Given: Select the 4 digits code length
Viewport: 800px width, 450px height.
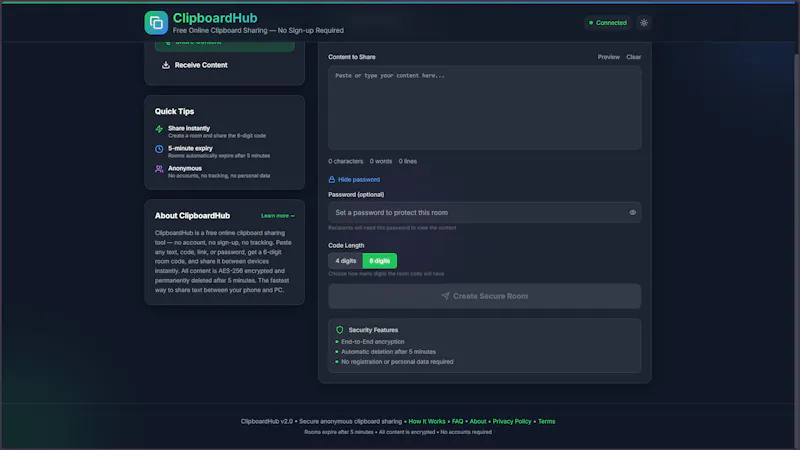Looking at the screenshot, I should point(345,261).
